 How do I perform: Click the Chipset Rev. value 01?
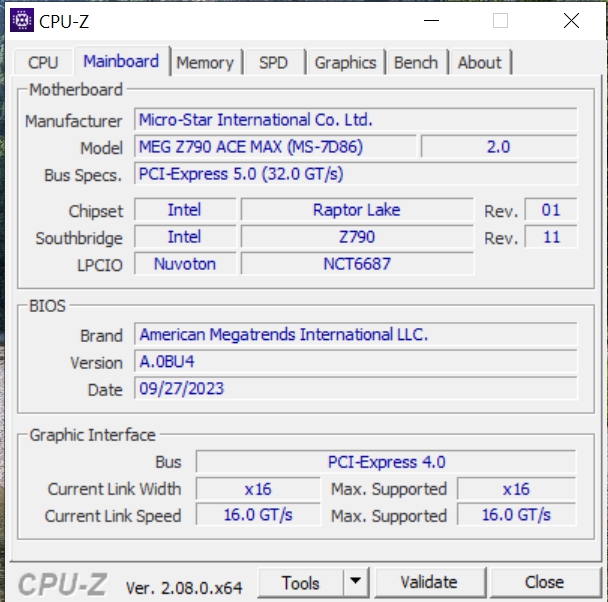(551, 210)
